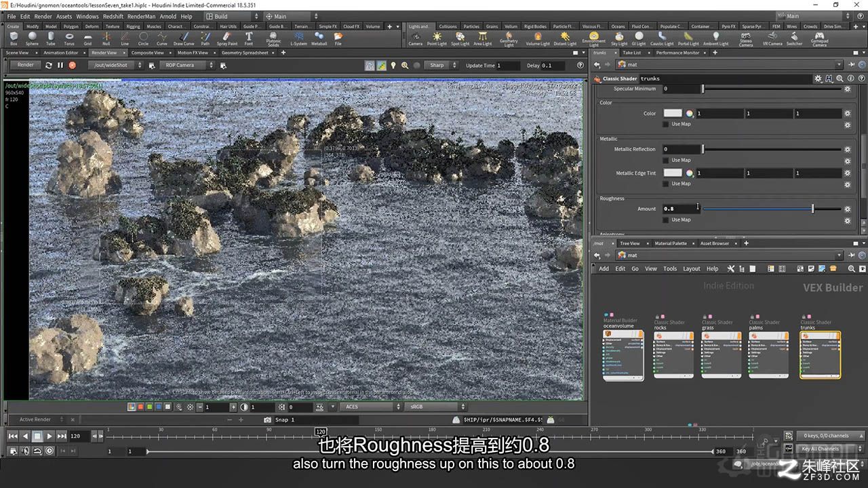Switch to the Scene View tab
This screenshot has height=488, width=868.
pos(17,52)
